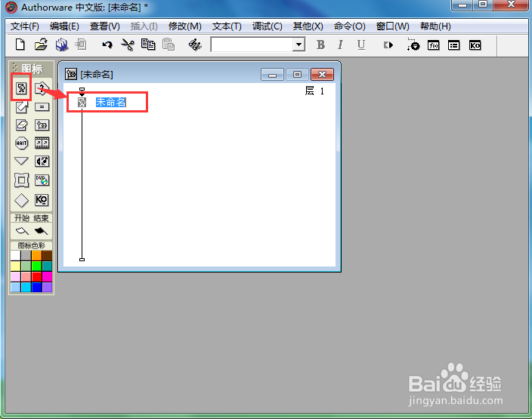
Task: Open the 编辑(E) menu
Action: [x=64, y=26]
